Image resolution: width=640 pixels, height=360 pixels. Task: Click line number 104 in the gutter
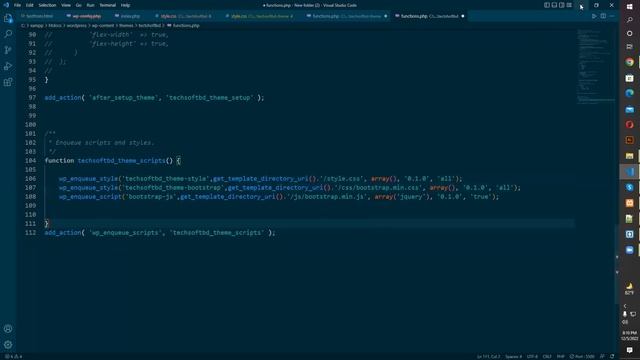point(31,161)
